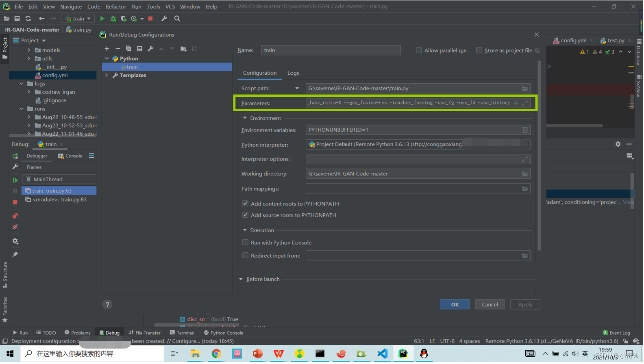Open the Refactor menu
This screenshot has width=644, height=364.
(115, 6)
